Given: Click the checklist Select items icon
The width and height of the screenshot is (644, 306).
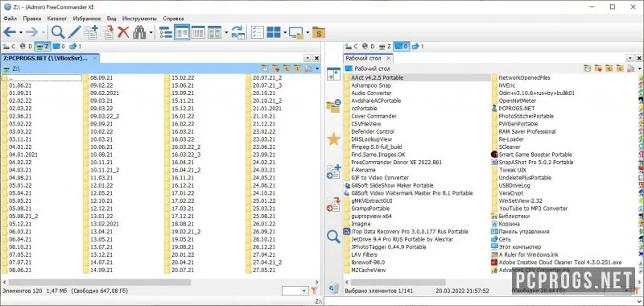Looking at the screenshot, I should pos(258,32).
